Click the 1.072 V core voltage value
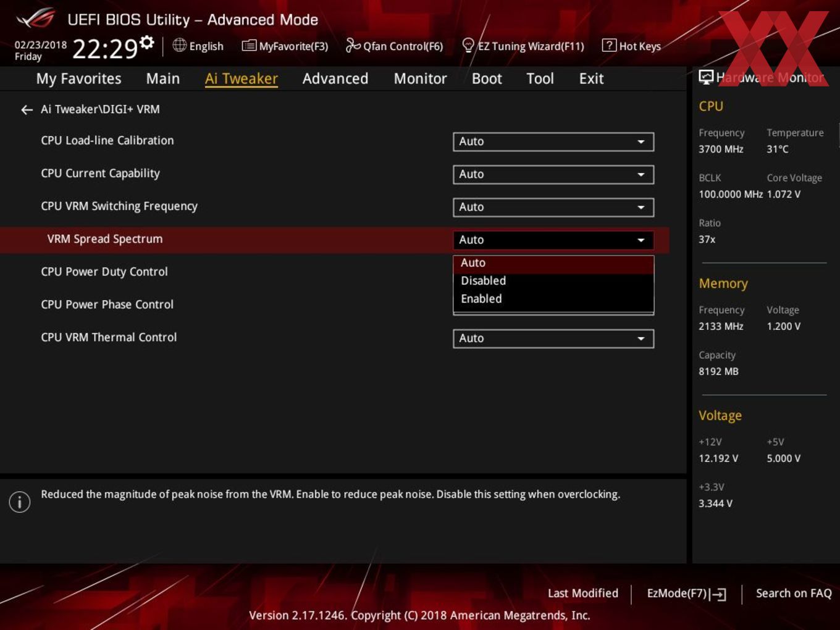Image resolution: width=840 pixels, height=630 pixels. (783, 195)
